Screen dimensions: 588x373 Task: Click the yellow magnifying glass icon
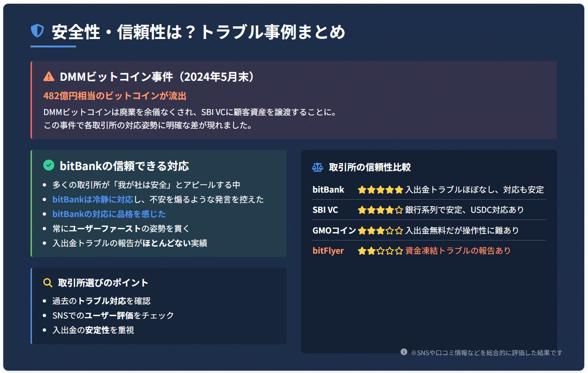tap(47, 283)
